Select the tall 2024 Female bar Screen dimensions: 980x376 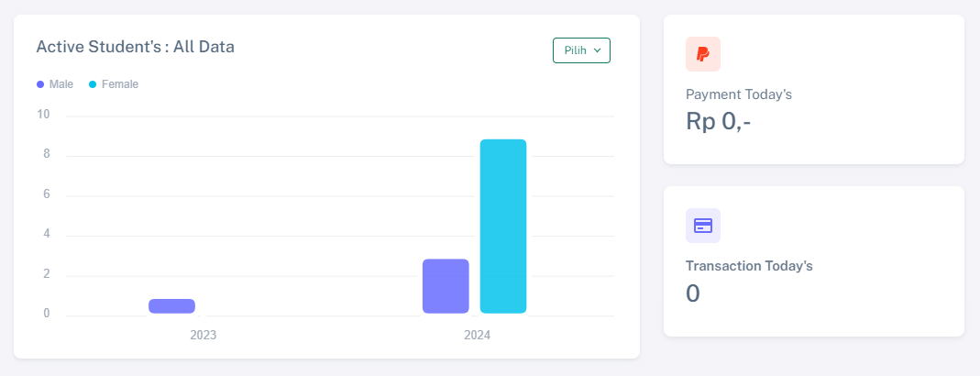tap(503, 227)
